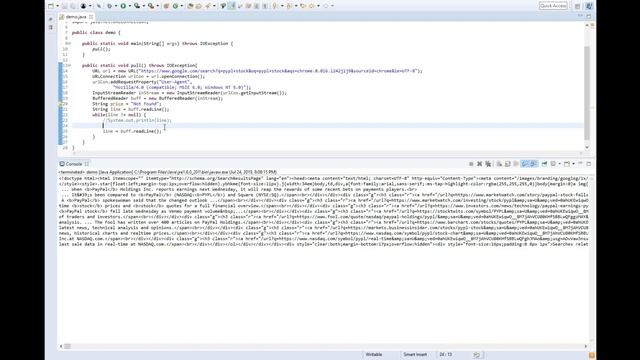Click the New file wizard icon

click(x=51, y=6)
